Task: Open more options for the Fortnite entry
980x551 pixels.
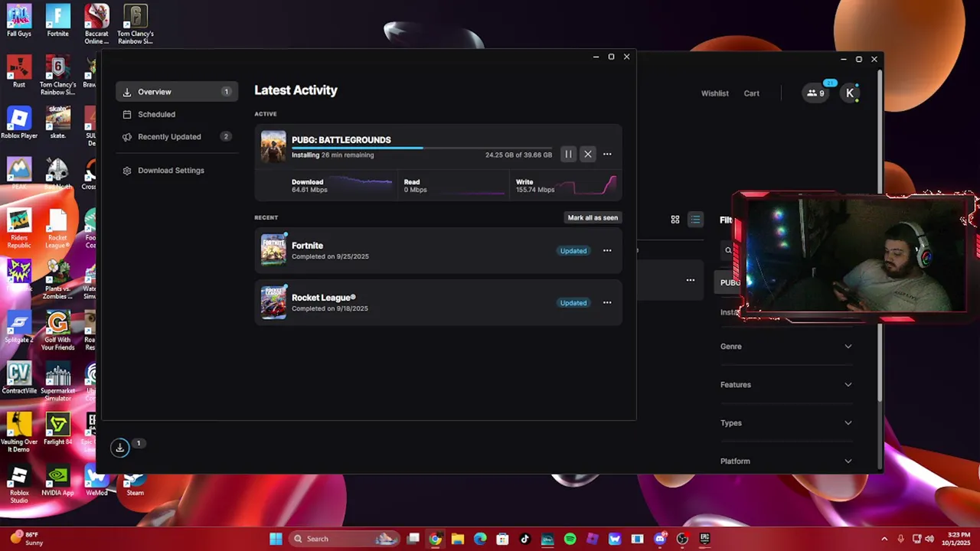Action: [607, 251]
